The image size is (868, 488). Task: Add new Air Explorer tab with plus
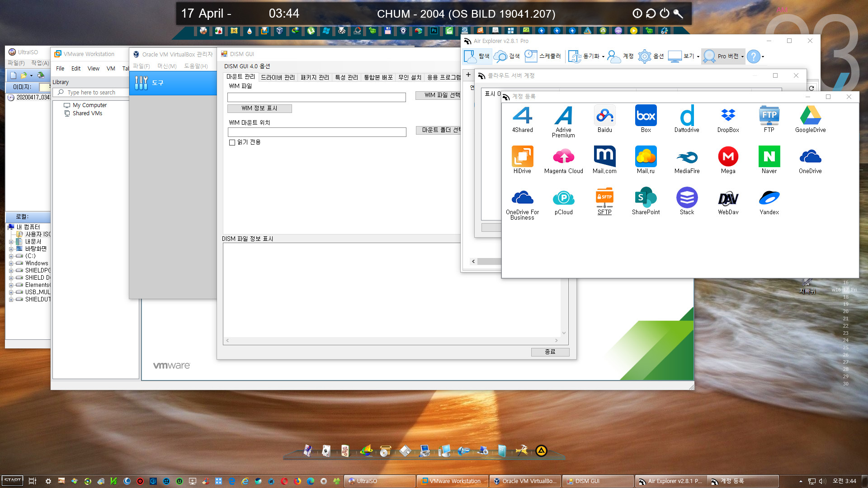click(468, 75)
